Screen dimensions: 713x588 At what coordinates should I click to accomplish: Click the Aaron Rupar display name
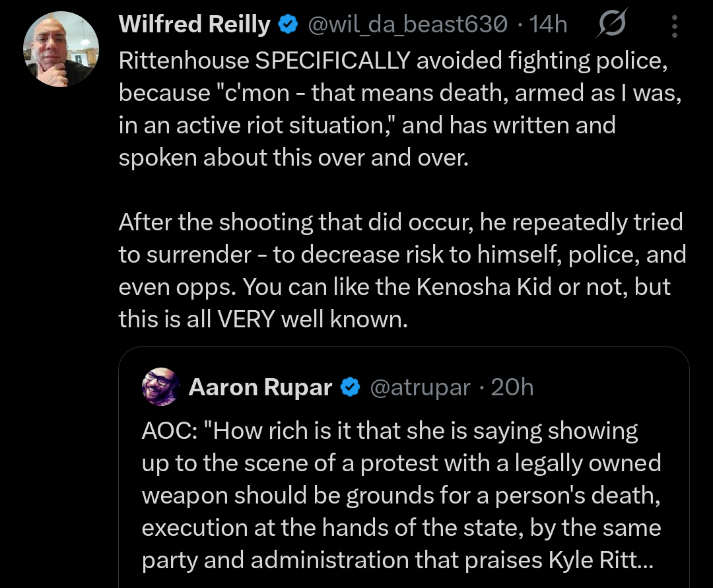click(x=260, y=387)
